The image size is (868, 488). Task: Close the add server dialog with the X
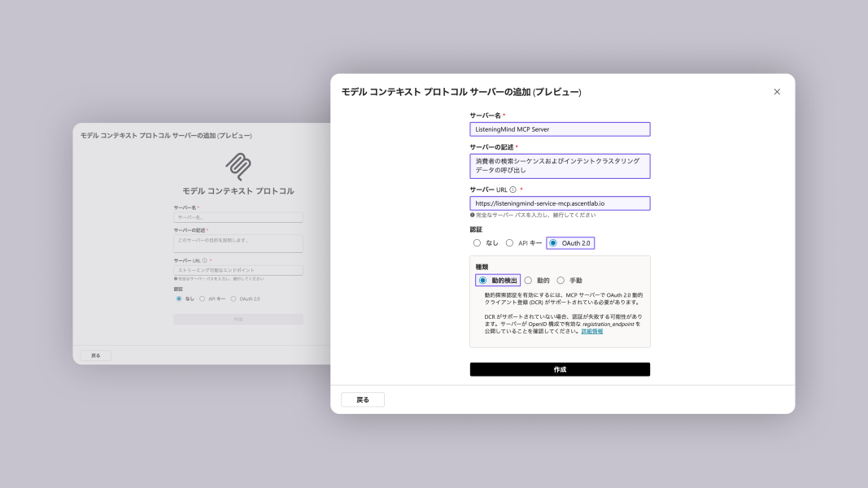click(x=776, y=92)
